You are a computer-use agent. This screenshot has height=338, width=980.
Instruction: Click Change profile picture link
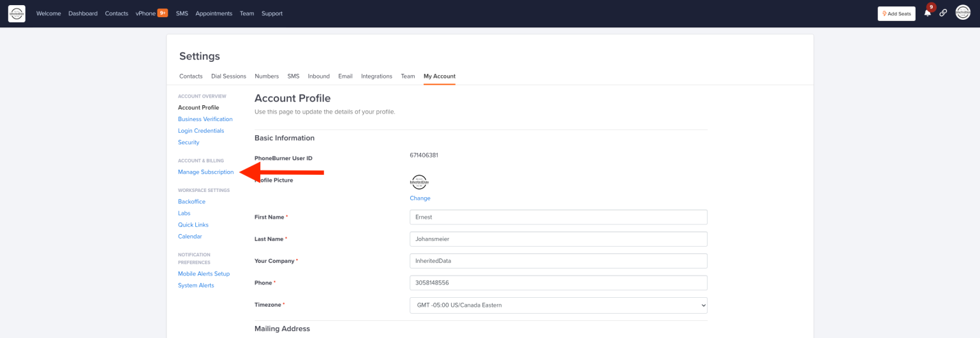tap(420, 198)
